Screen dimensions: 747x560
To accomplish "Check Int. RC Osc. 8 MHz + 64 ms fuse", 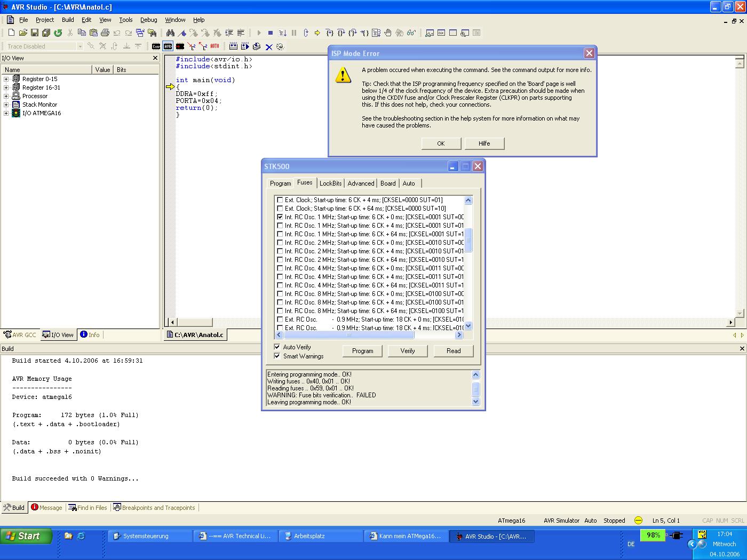I will (280, 311).
